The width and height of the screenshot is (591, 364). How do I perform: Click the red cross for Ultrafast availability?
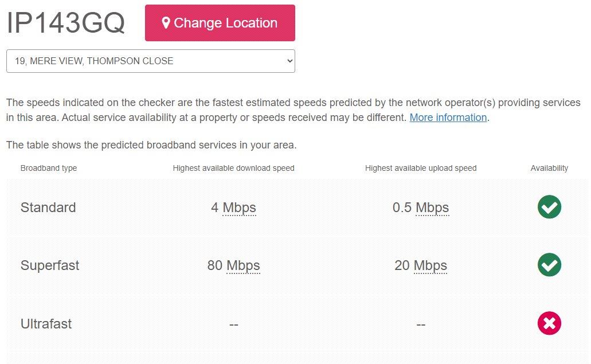pyautogui.click(x=549, y=323)
